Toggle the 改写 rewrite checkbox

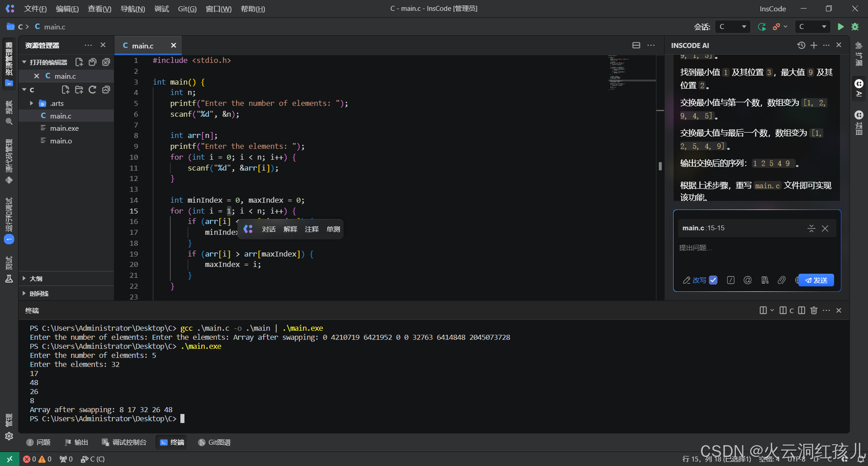tap(713, 280)
